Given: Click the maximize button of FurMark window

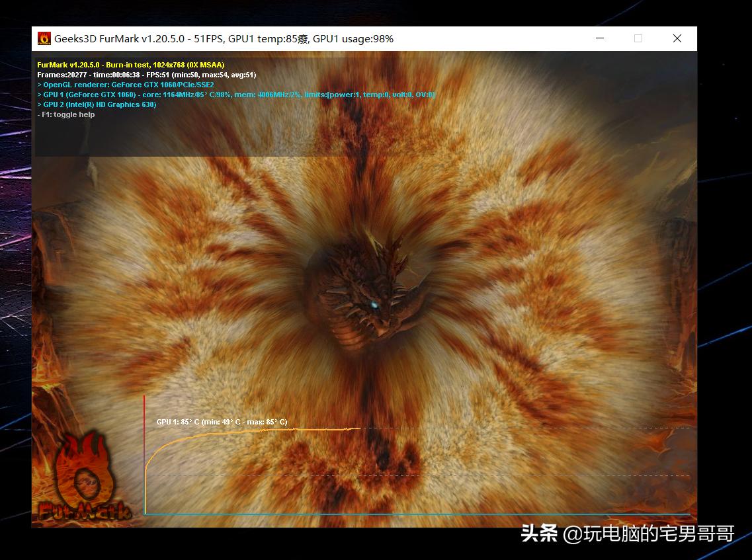Looking at the screenshot, I should click(x=638, y=38).
